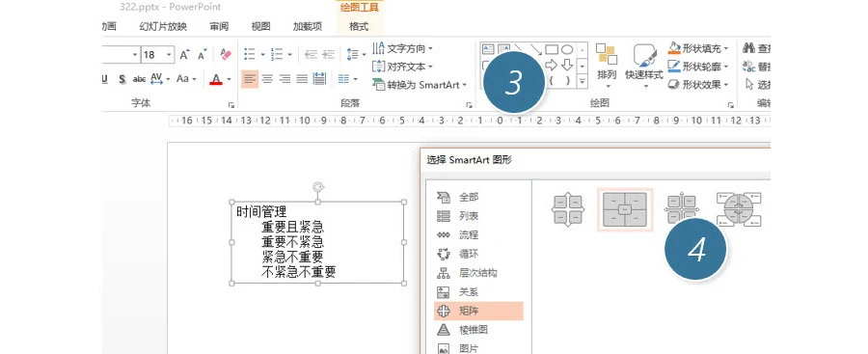The image size is (868, 354).
Task: Toggle strikethrough abc formatting
Action: coord(139,79)
